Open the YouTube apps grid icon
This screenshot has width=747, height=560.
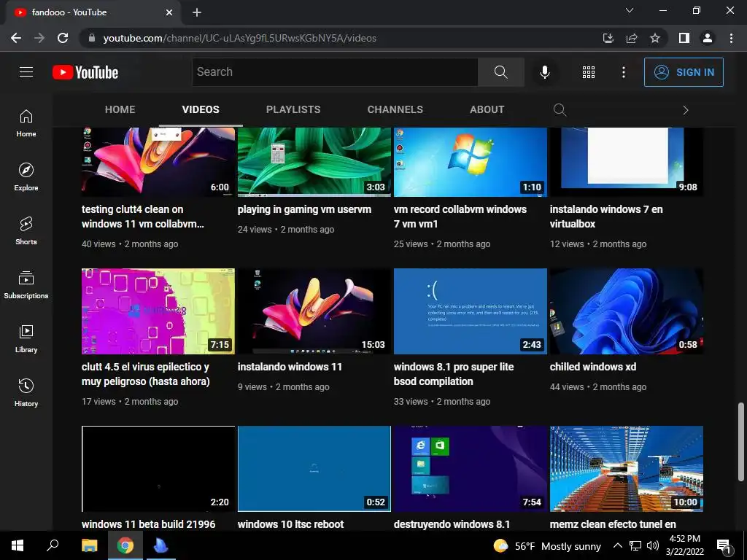(x=589, y=72)
